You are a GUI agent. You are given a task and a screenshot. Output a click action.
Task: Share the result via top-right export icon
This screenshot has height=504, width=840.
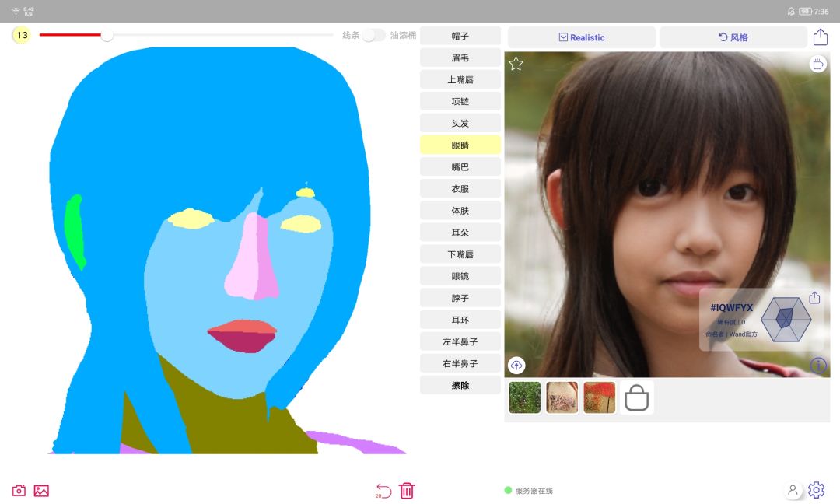coord(821,37)
